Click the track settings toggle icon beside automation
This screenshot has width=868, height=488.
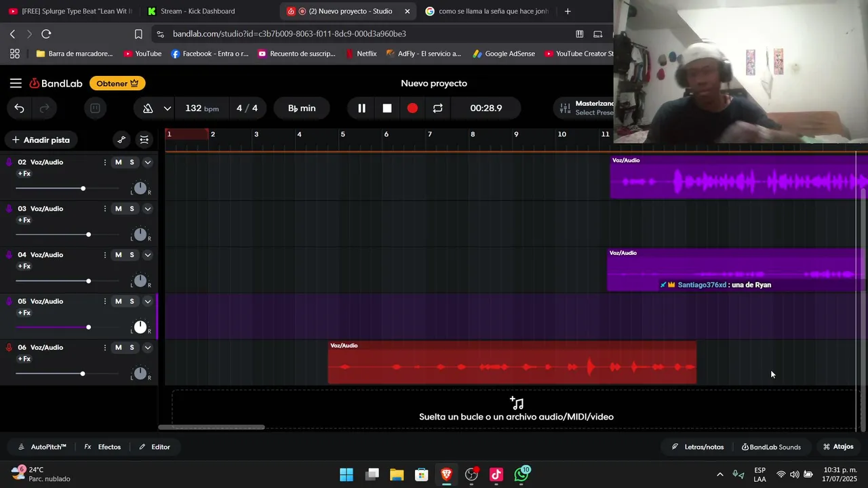click(144, 140)
